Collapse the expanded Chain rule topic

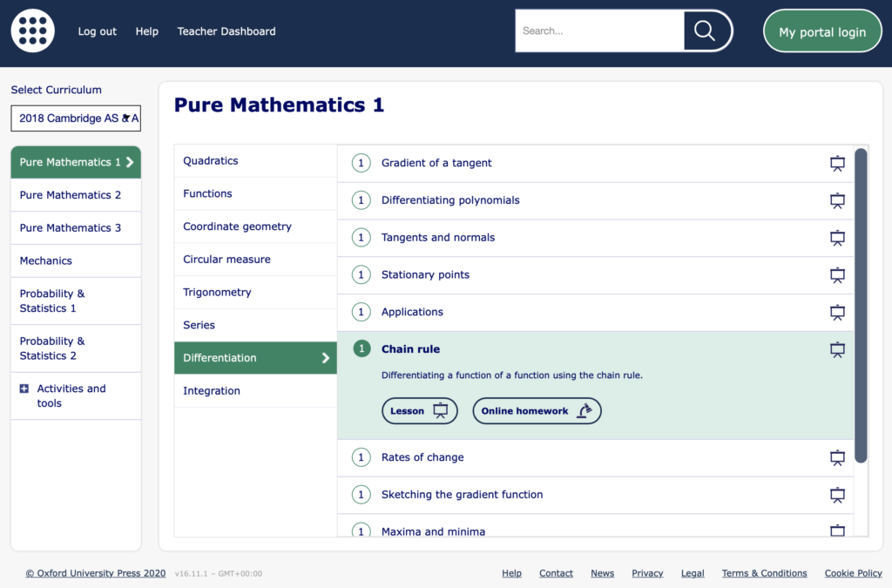point(409,349)
